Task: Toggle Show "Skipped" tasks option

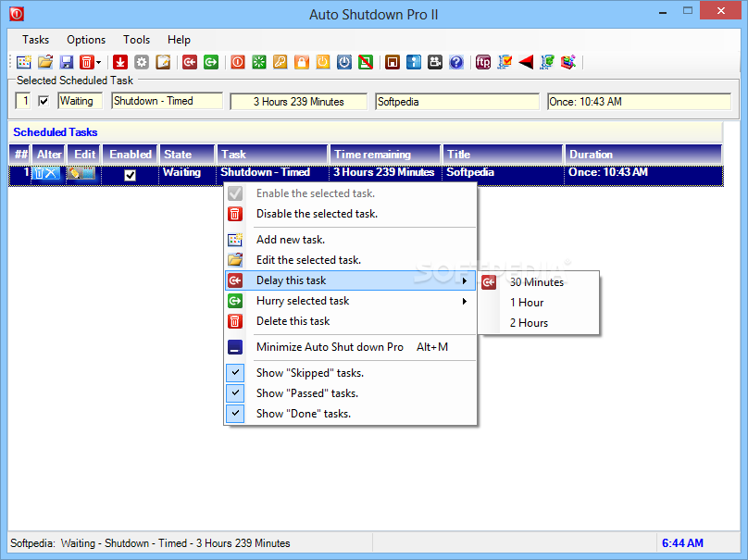Action: pyautogui.click(x=351, y=372)
